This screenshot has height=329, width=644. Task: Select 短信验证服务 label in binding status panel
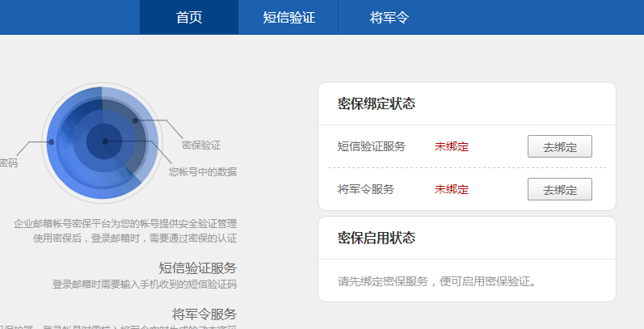tap(371, 147)
